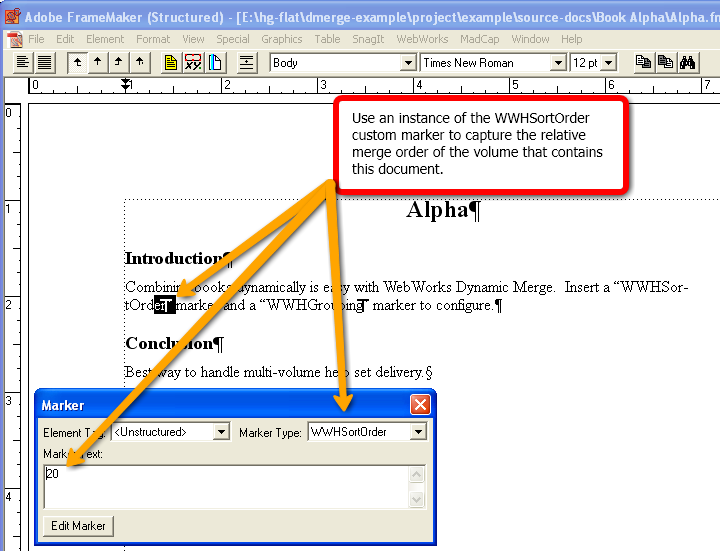Click the red XX toolbar icon
Image resolution: width=720 pixels, height=551 pixels.
pyautogui.click(x=193, y=62)
